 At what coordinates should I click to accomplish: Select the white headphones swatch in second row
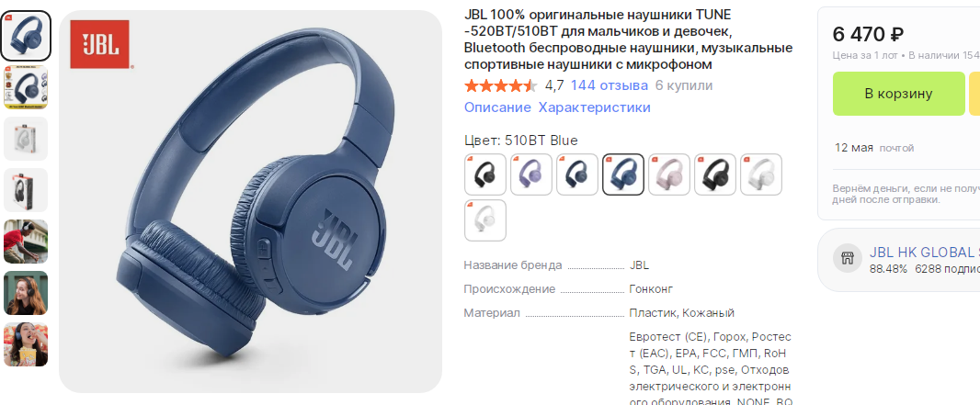point(485,220)
